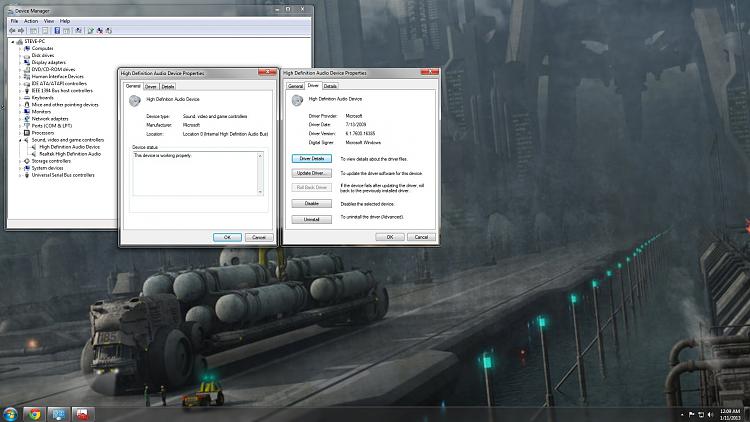The image size is (750, 422).
Task: Click the Monitors category icon
Action: tap(27, 111)
